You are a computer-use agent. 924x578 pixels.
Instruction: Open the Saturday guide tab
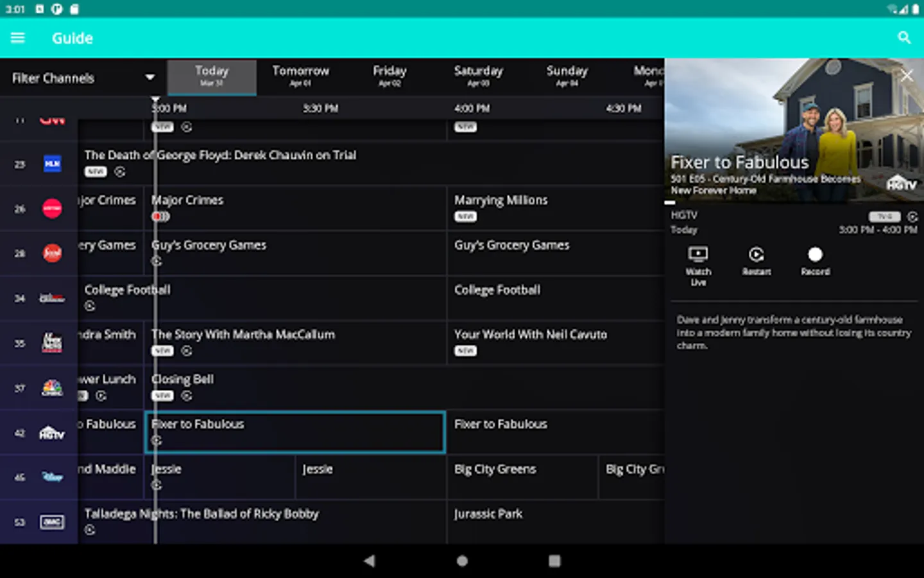pos(478,76)
